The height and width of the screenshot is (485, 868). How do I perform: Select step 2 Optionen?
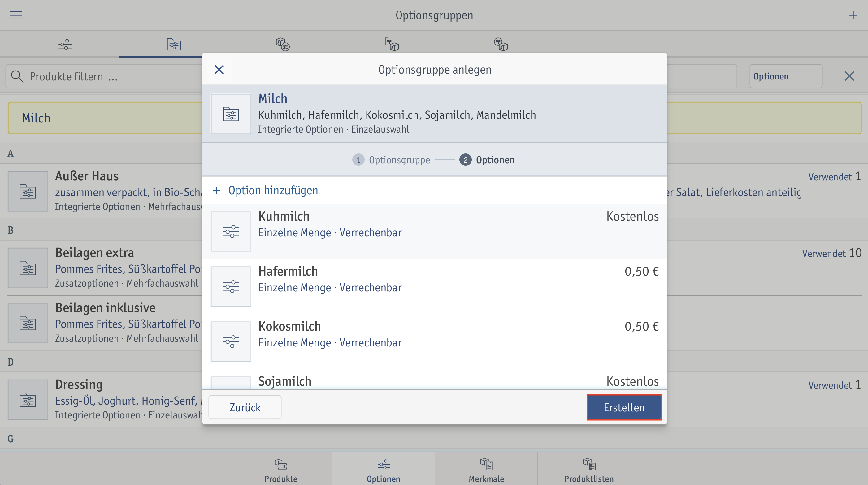tap(487, 160)
